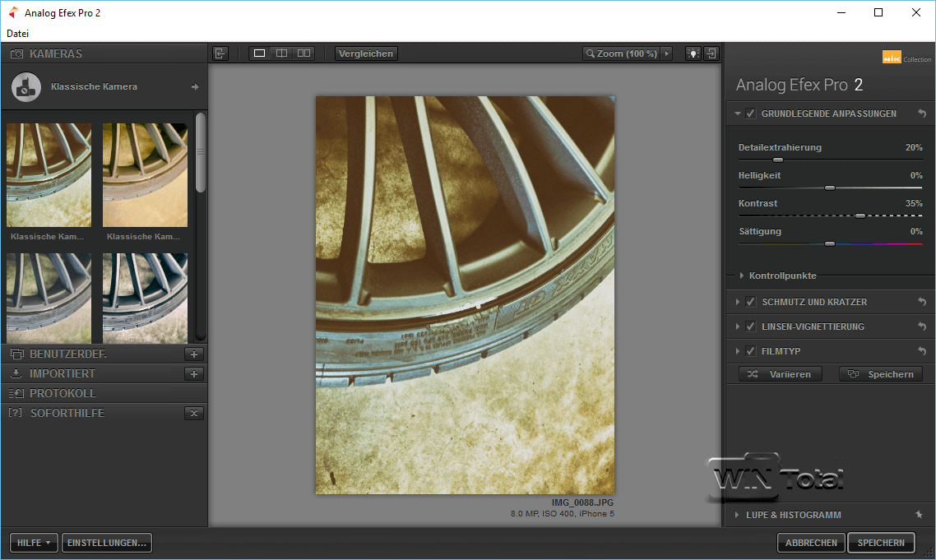
Task: Open the Hilfe dropdown
Action: click(x=34, y=543)
